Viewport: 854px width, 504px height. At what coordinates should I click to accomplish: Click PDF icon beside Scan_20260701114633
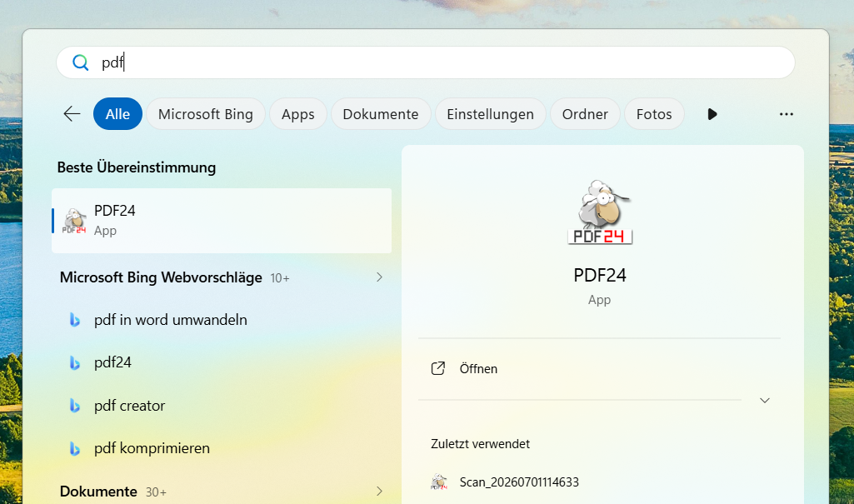pos(438,482)
